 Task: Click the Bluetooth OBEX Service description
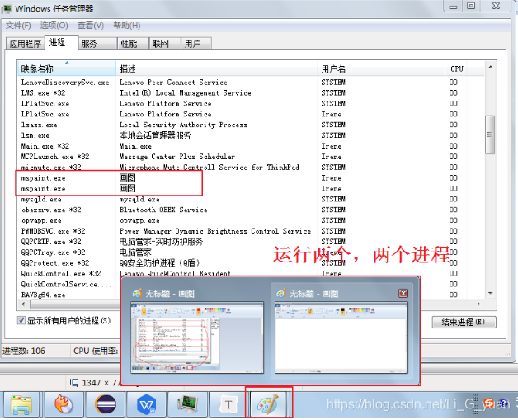pyautogui.click(x=163, y=210)
